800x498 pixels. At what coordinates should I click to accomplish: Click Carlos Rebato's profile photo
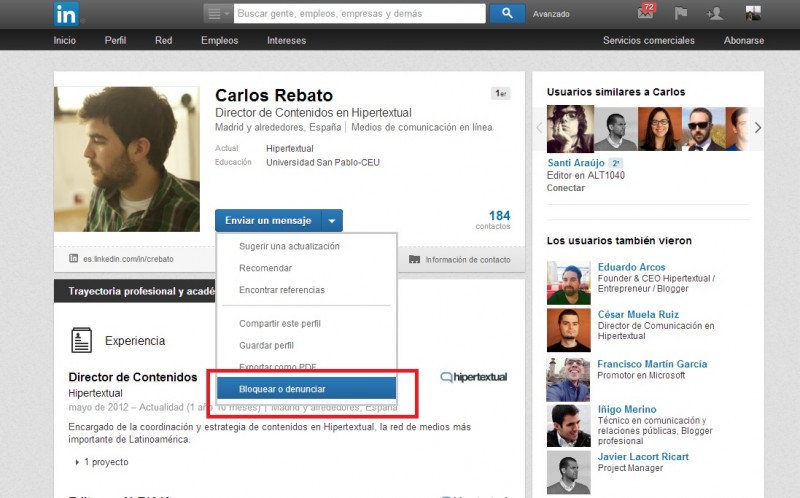tap(127, 159)
